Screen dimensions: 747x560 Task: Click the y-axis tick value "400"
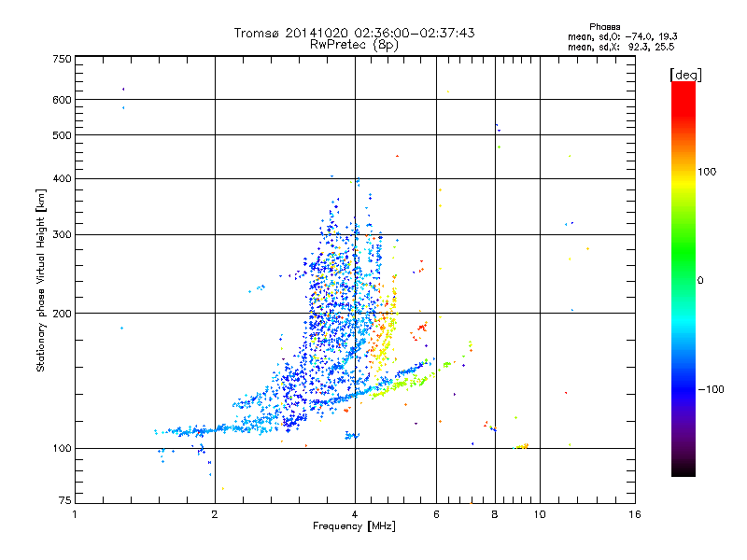pyautogui.click(x=63, y=179)
